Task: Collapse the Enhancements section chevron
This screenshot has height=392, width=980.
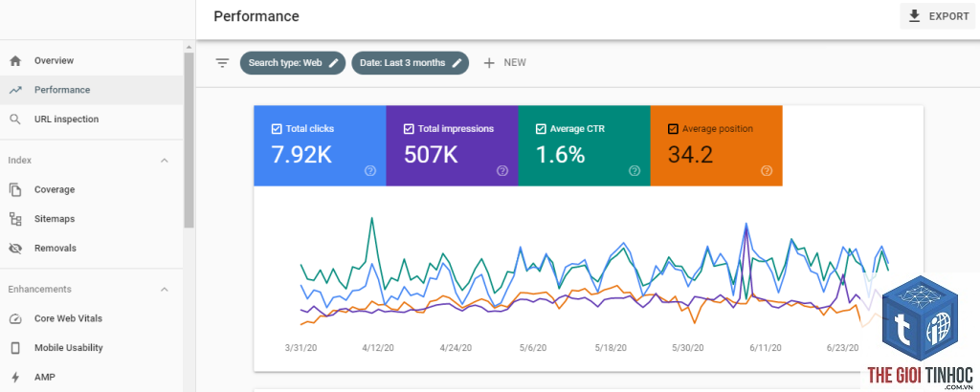Action: (165, 289)
